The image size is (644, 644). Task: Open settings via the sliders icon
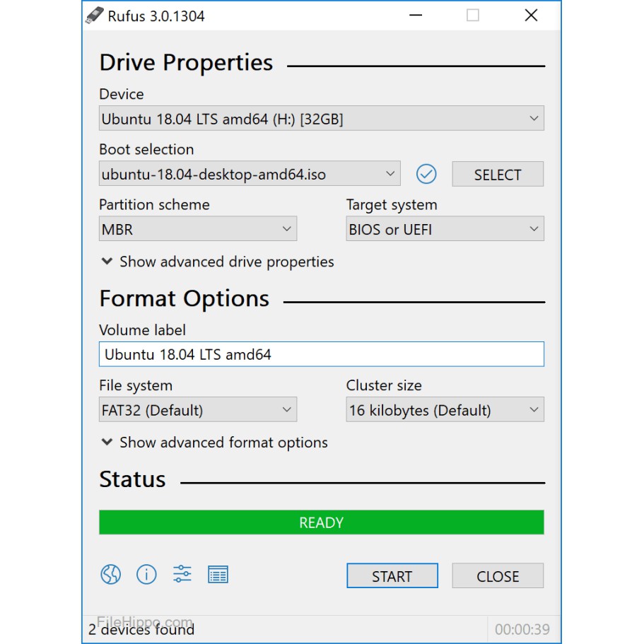tap(182, 575)
